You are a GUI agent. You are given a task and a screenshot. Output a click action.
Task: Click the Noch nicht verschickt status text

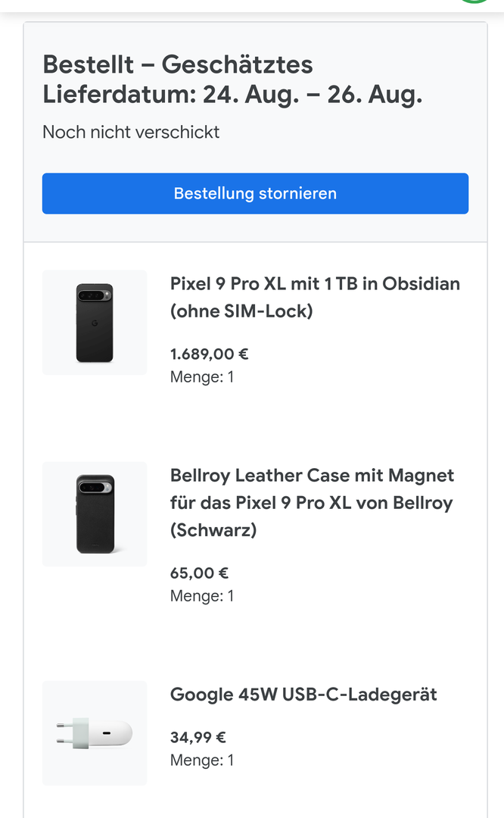[x=131, y=132]
